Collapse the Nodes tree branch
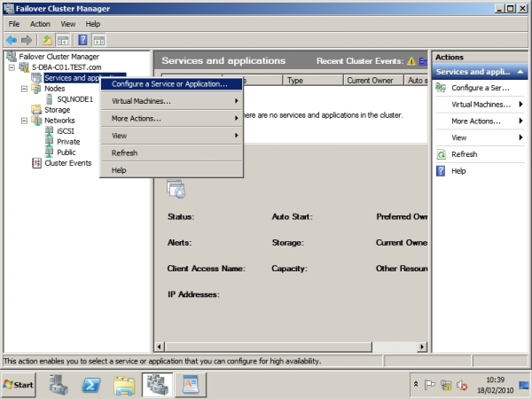 [24, 89]
